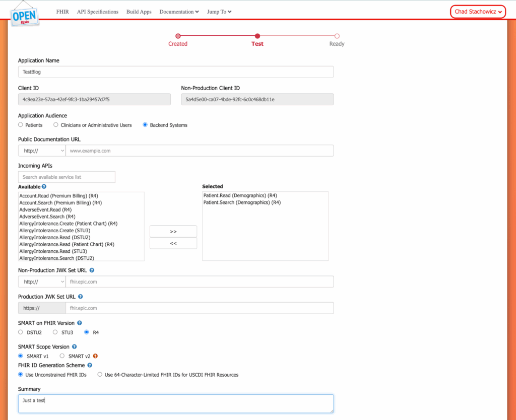Open the Non-Production JWK Set protocol dropdown
The height and width of the screenshot is (420, 516).
pos(42,282)
